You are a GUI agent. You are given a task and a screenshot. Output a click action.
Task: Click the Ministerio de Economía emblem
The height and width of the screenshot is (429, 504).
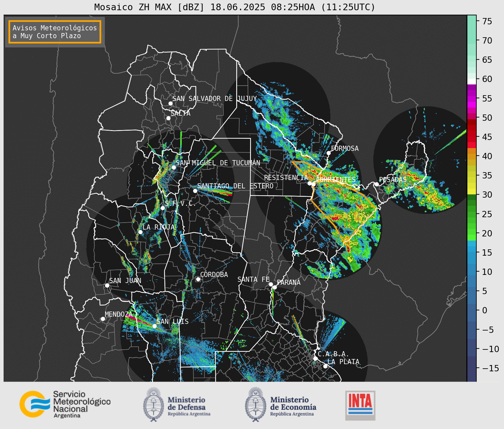[x=255, y=404]
